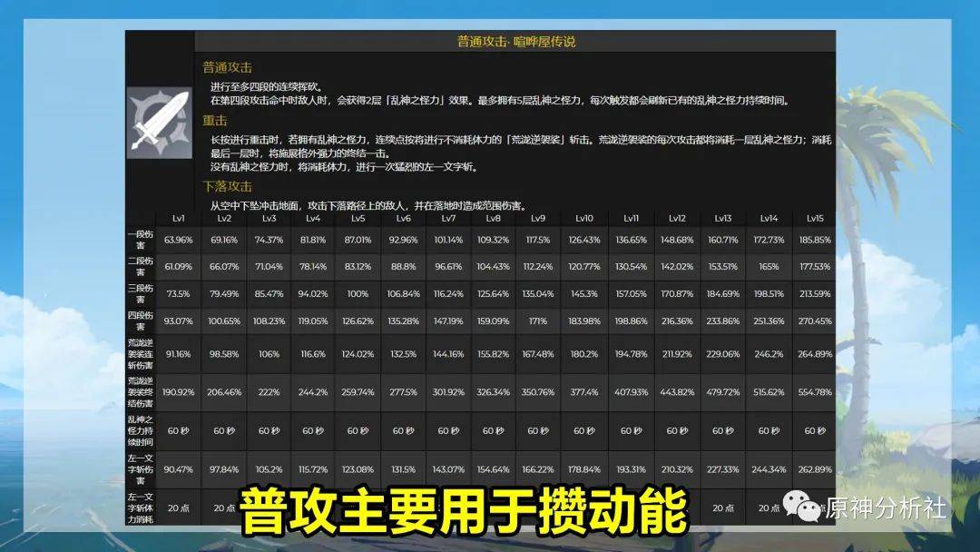This screenshot has width=980, height=552.
Task: Click the 左一文字斩伤害 row label
Action: click(x=141, y=469)
